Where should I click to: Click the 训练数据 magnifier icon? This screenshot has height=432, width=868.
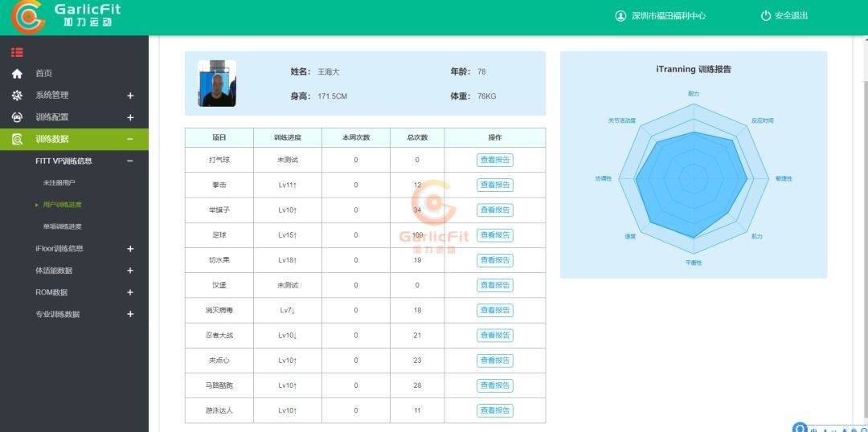pos(17,140)
